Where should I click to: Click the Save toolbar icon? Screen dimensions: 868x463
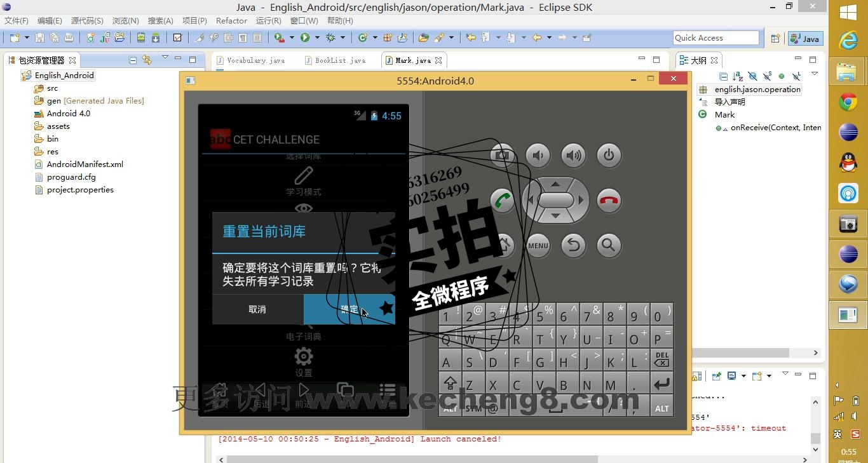39,38
